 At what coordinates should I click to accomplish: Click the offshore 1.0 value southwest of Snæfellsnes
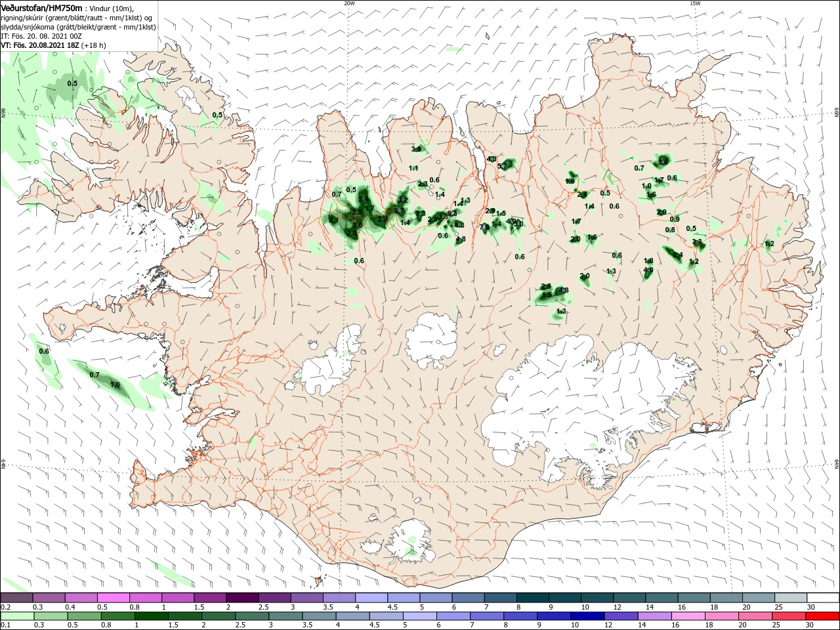115,385
